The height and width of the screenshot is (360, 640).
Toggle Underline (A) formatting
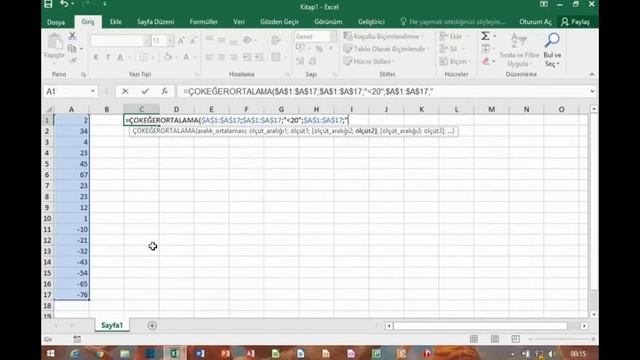pos(120,57)
